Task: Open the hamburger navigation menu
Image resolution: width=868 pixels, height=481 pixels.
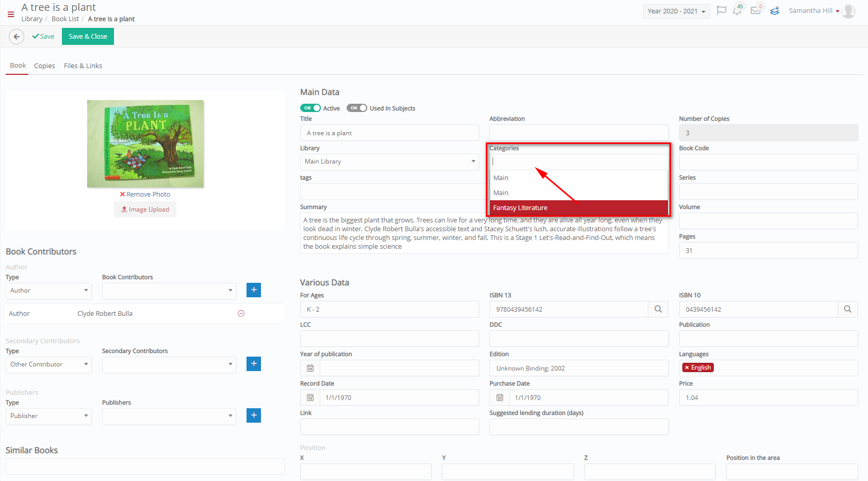Action: coord(11,14)
